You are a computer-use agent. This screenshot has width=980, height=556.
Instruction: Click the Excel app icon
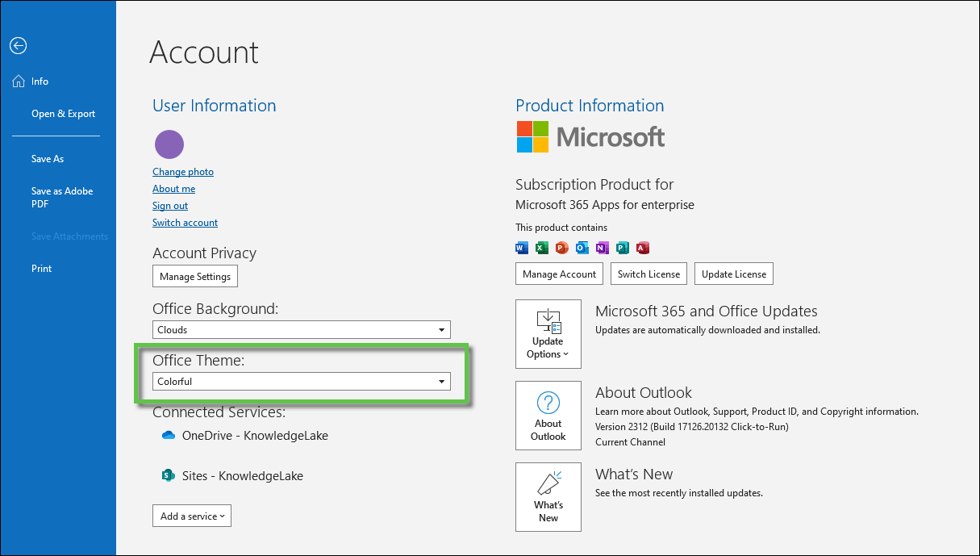542,248
